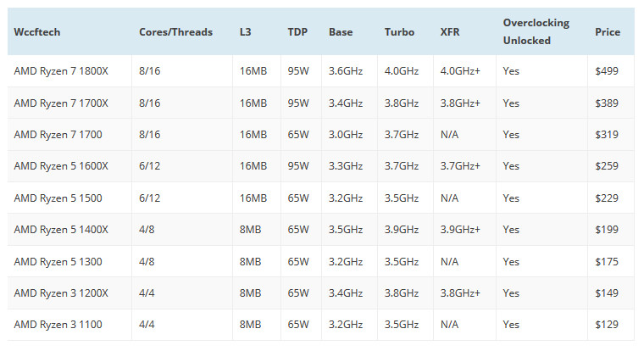Select the Base column header
This screenshot has height=351, width=644.
(x=341, y=32)
